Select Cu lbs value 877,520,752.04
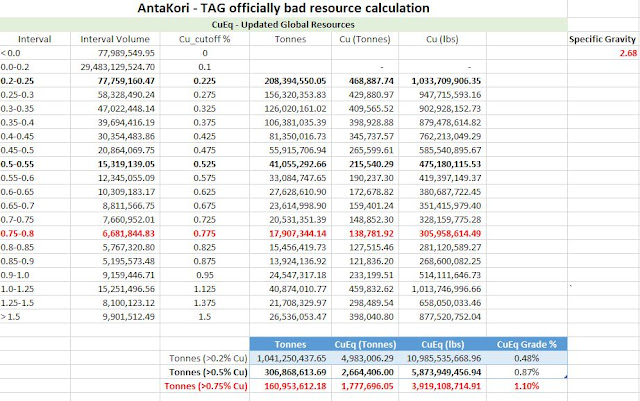Image resolution: width=640 pixels, height=401 pixels. [450, 317]
